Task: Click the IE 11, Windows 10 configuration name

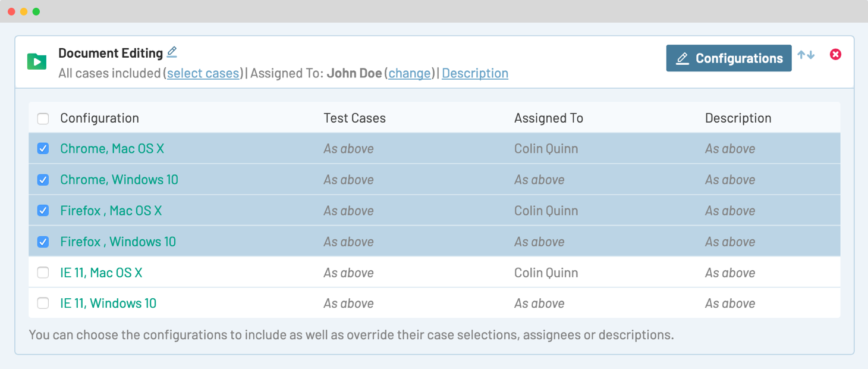Action: [x=108, y=304]
